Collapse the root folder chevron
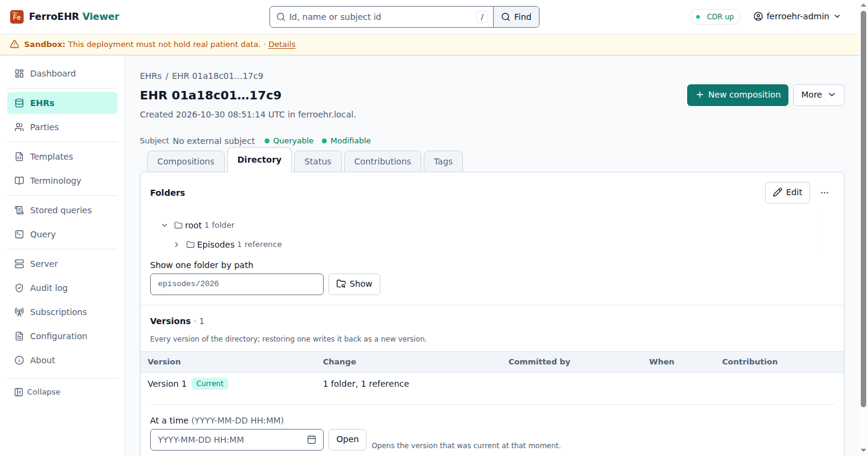This screenshot has width=868, height=456. tap(165, 225)
